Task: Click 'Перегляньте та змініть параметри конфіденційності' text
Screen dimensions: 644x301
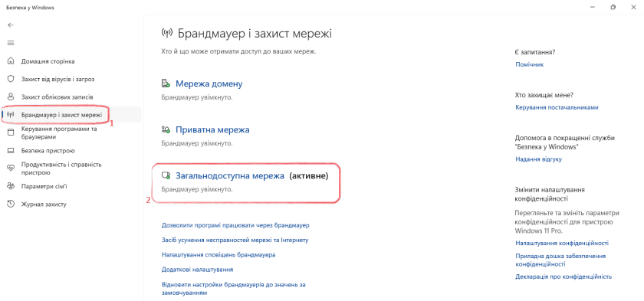Action: tap(567, 222)
